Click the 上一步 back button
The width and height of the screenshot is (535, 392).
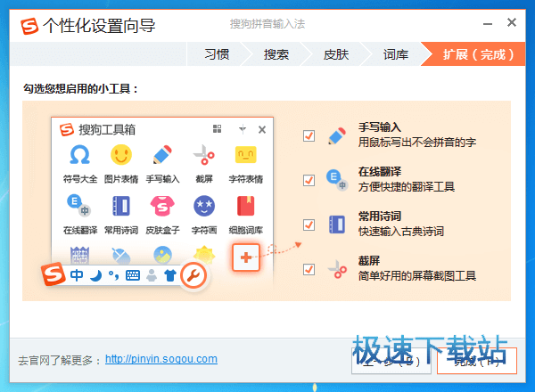click(391, 361)
